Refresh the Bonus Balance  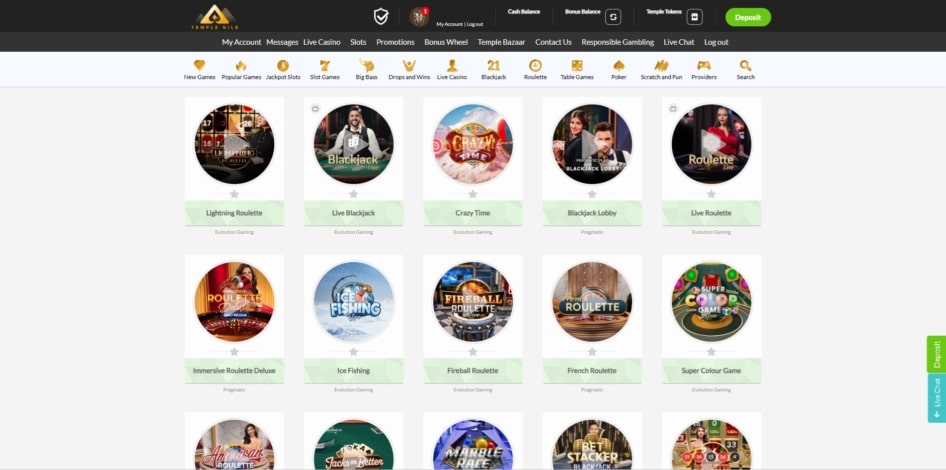(x=613, y=17)
